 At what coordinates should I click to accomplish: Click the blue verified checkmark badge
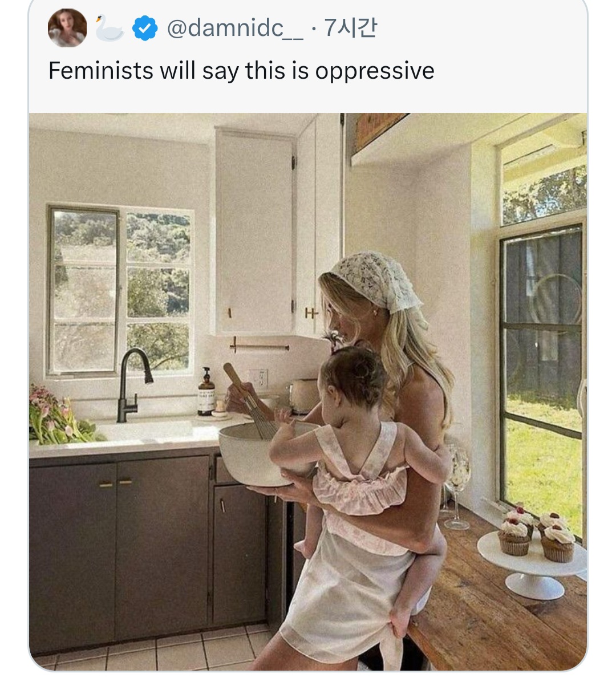point(145,29)
